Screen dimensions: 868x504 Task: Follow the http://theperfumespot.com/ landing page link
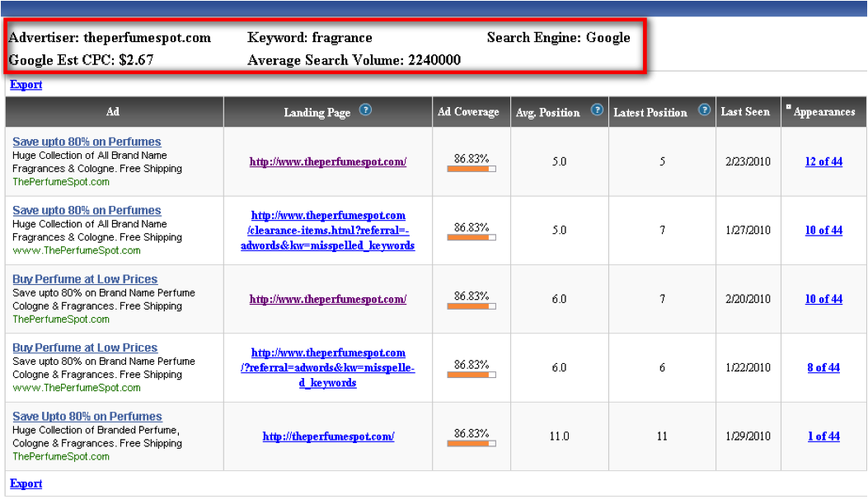[x=328, y=436]
